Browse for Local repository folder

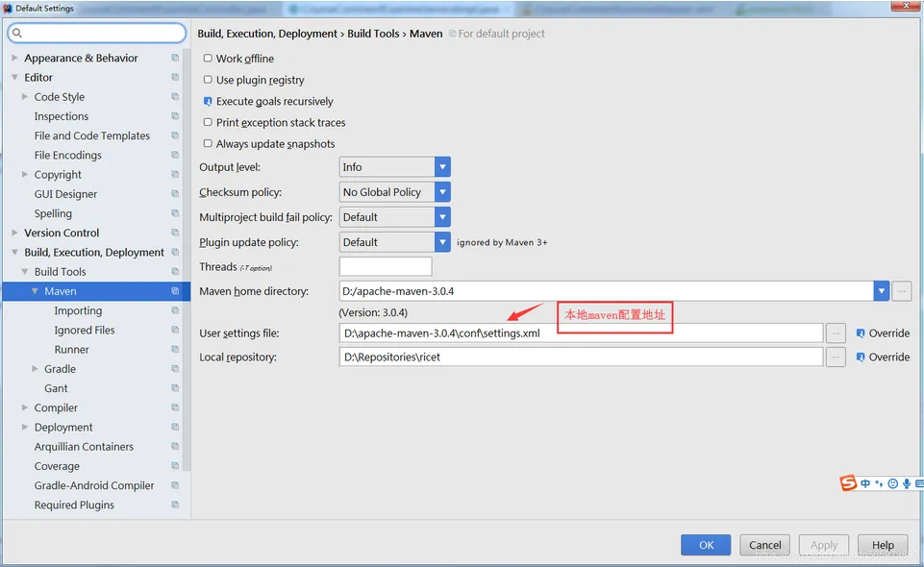836,357
